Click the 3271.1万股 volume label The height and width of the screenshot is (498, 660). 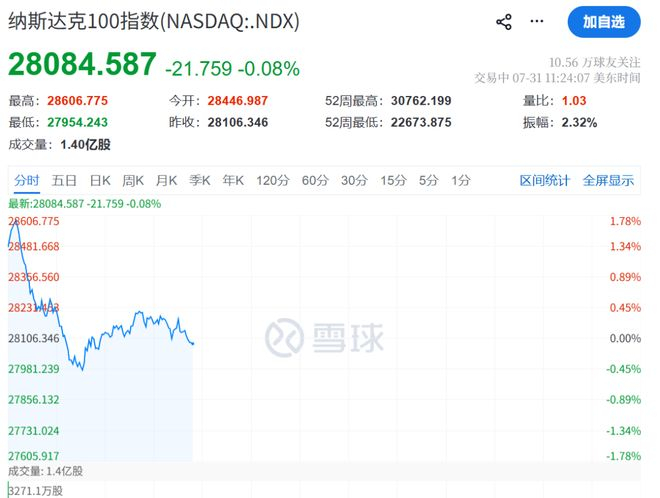point(35,491)
